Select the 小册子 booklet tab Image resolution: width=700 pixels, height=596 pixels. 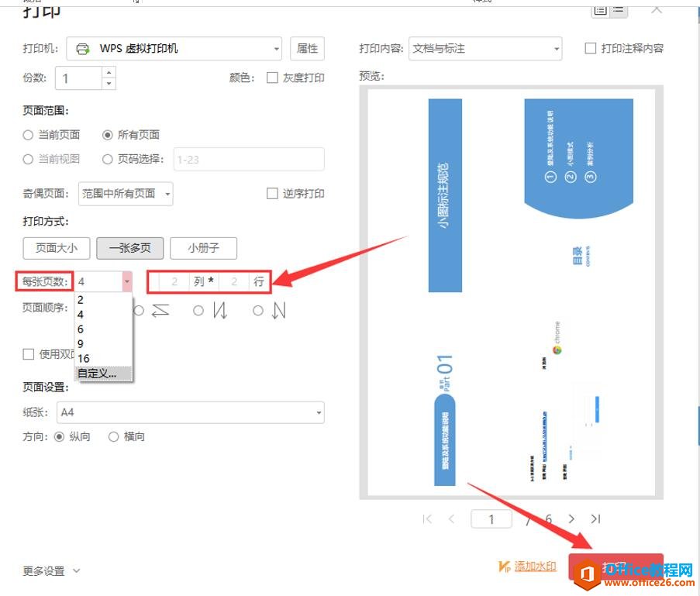tap(204, 248)
